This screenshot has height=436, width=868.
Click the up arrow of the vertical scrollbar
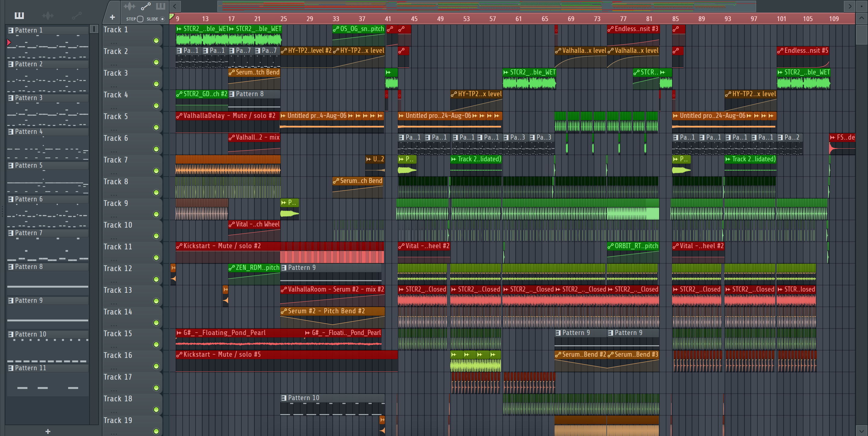[862, 18]
